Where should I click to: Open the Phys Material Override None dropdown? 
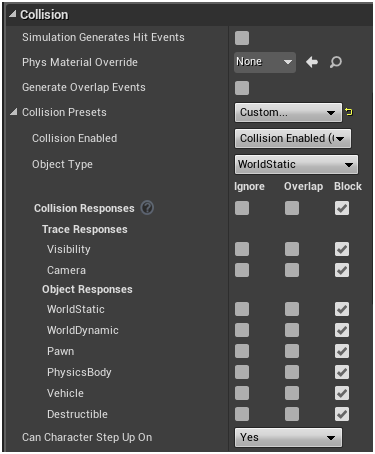tap(265, 62)
